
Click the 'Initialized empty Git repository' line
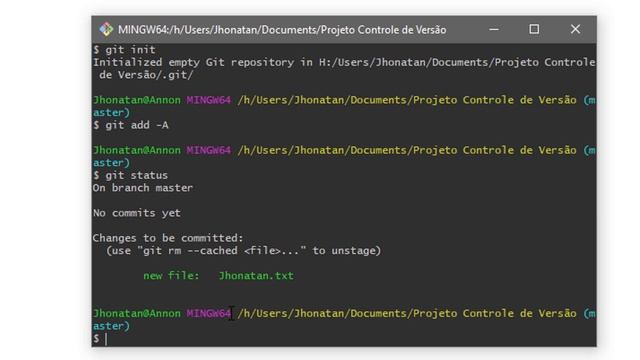click(344, 62)
